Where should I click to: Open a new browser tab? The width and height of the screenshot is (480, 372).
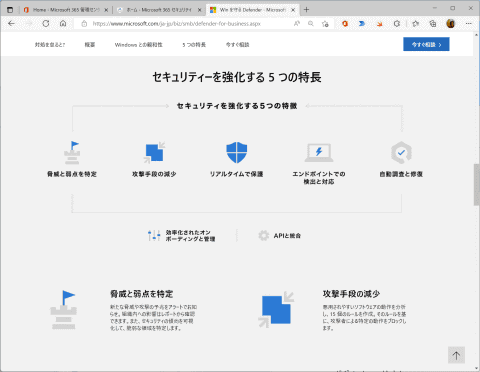(306, 10)
